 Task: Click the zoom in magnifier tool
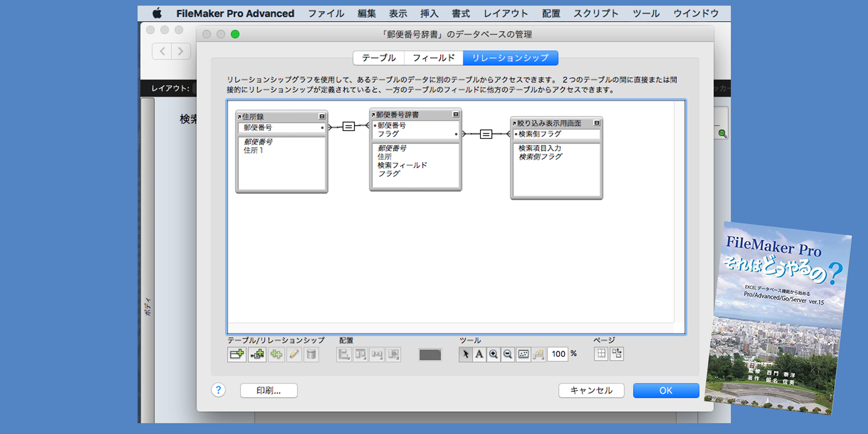pyautogui.click(x=493, y=355)
